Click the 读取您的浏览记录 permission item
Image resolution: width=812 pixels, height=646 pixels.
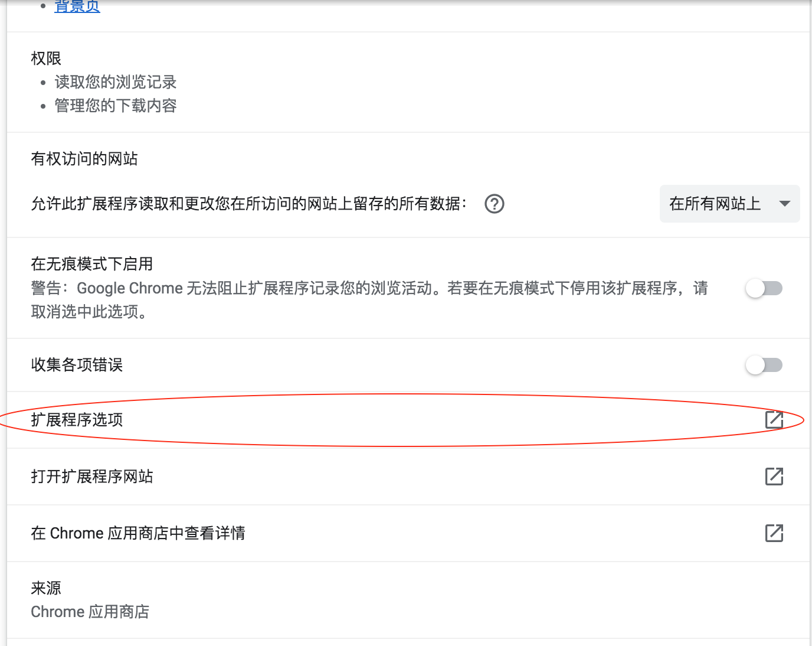(x=116, y=82)
